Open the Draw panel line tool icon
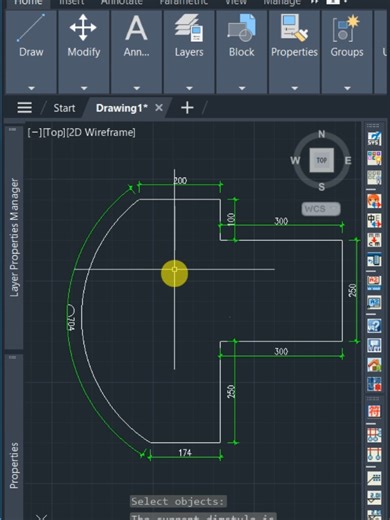The width and height of the screenshot is (390, 520). pyautogui.click(x=31, y=28)
